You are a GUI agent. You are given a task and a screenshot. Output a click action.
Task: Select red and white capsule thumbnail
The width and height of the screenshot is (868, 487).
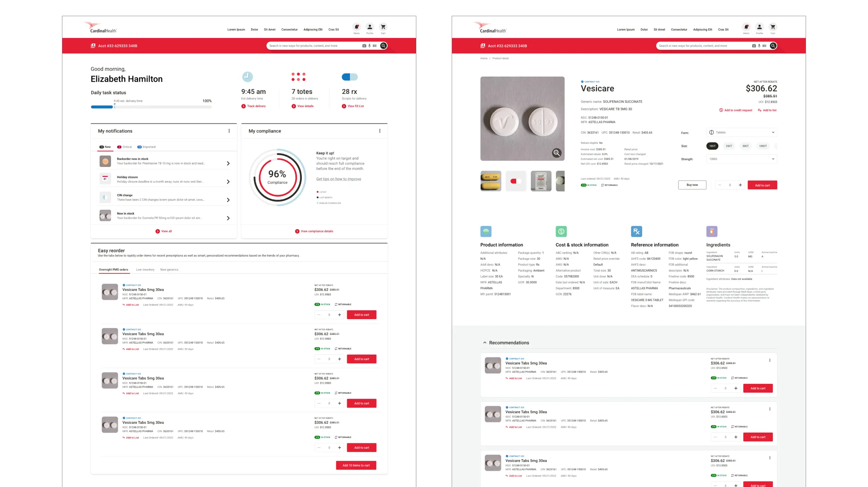coord(516,181)
